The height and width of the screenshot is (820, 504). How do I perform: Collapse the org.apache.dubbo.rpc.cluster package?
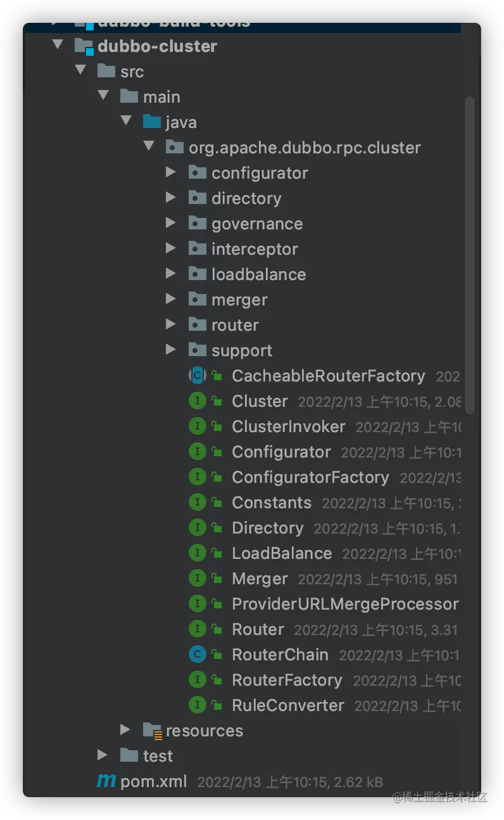click(149, 146)
